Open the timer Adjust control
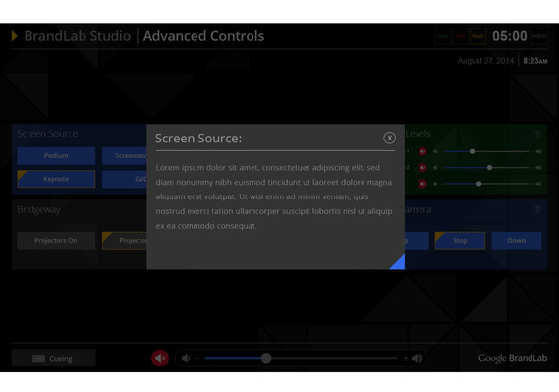Viewport: 559px width, 392px height. point(539,36)
